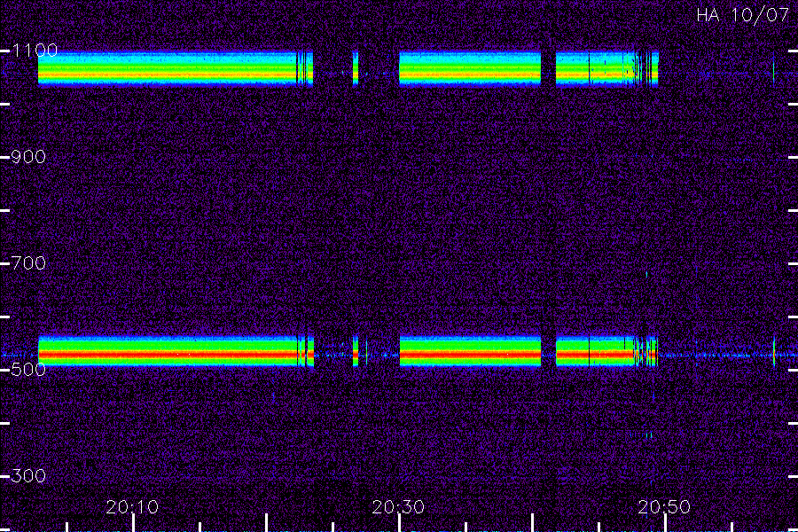Click the 1100 frequency axis label
Screen dimensions: 798x532
35,51
